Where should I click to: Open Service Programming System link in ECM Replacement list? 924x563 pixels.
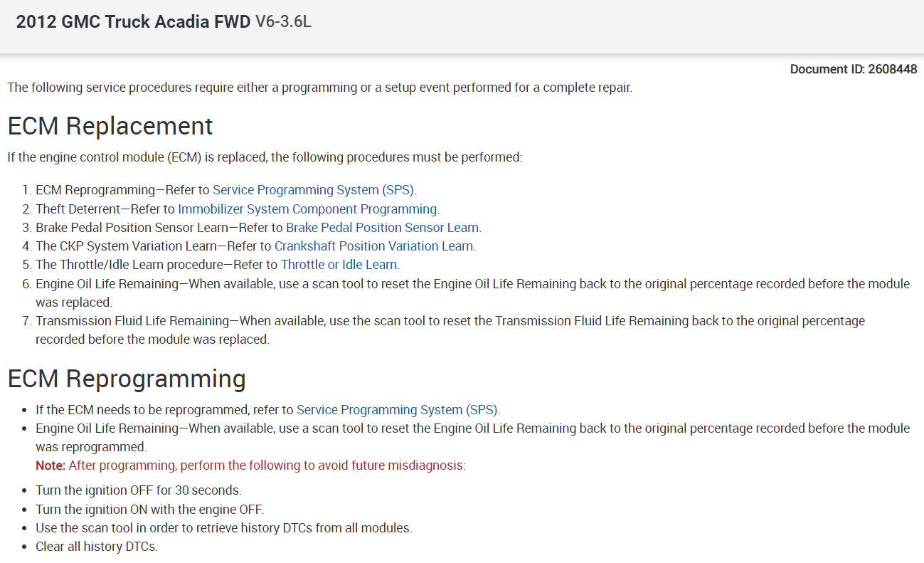(x=314, y=190)
